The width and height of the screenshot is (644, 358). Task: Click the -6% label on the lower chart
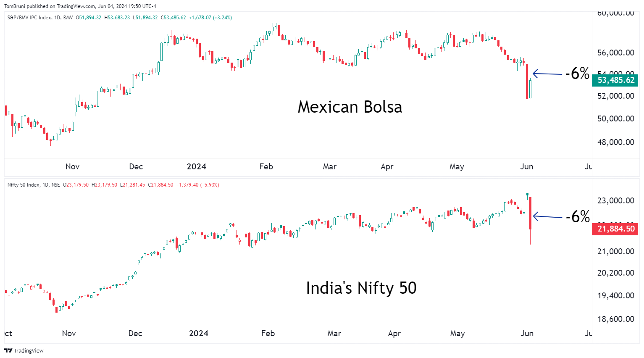tap(578, 217)
